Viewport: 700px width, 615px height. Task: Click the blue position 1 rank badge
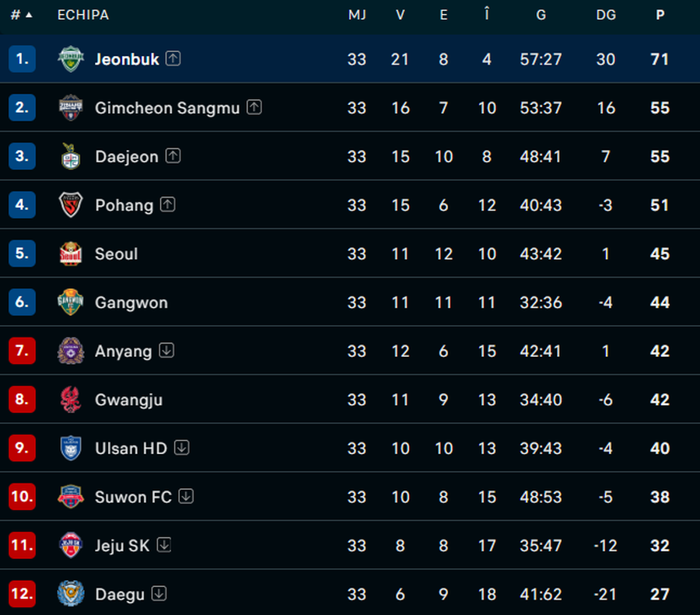point(22,59)
